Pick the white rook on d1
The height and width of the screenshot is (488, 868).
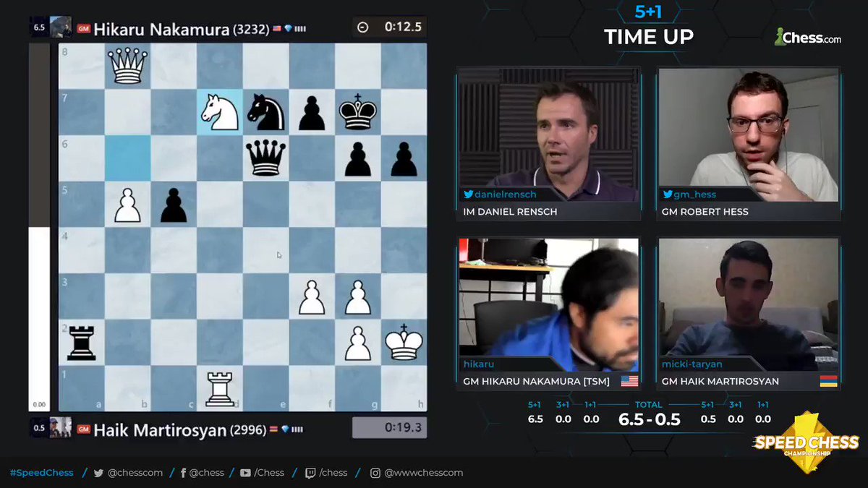(x=220, y=389)
